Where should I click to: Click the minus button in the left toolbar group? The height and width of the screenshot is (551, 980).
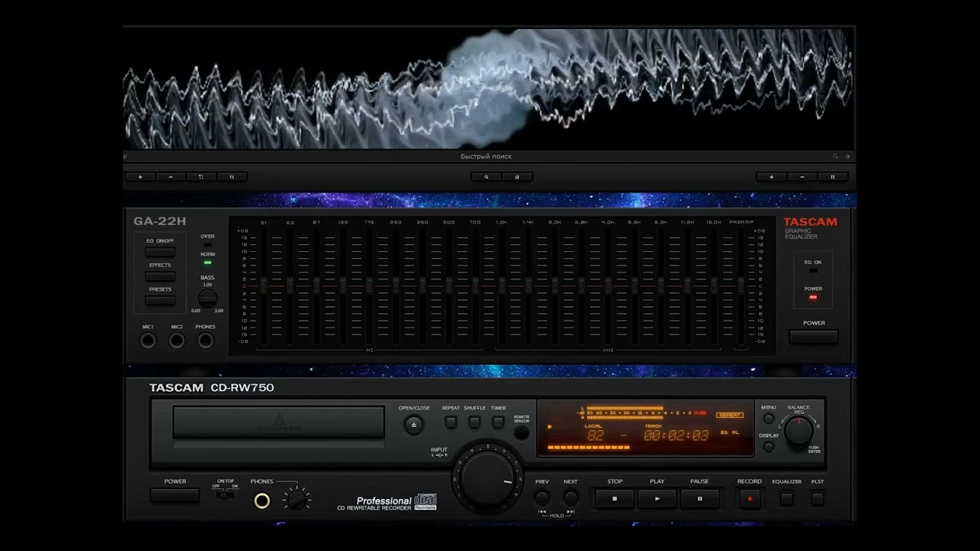coord(171,177)
